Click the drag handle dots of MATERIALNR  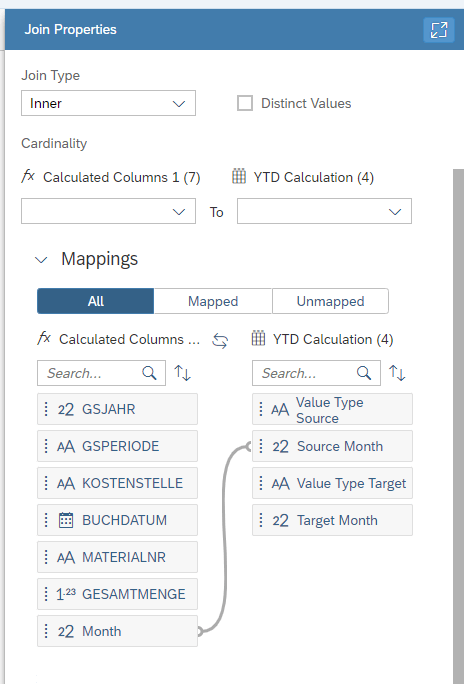[x=46, y=557]
